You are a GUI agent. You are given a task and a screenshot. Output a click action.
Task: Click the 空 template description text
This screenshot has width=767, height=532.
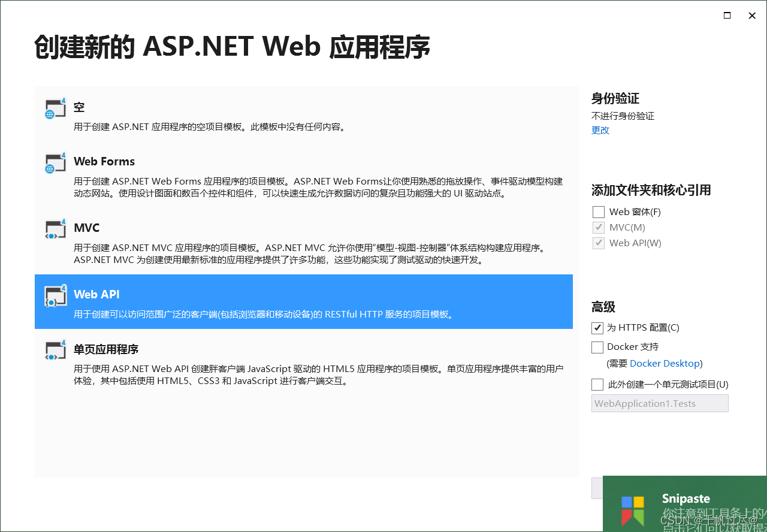[210, 127]
